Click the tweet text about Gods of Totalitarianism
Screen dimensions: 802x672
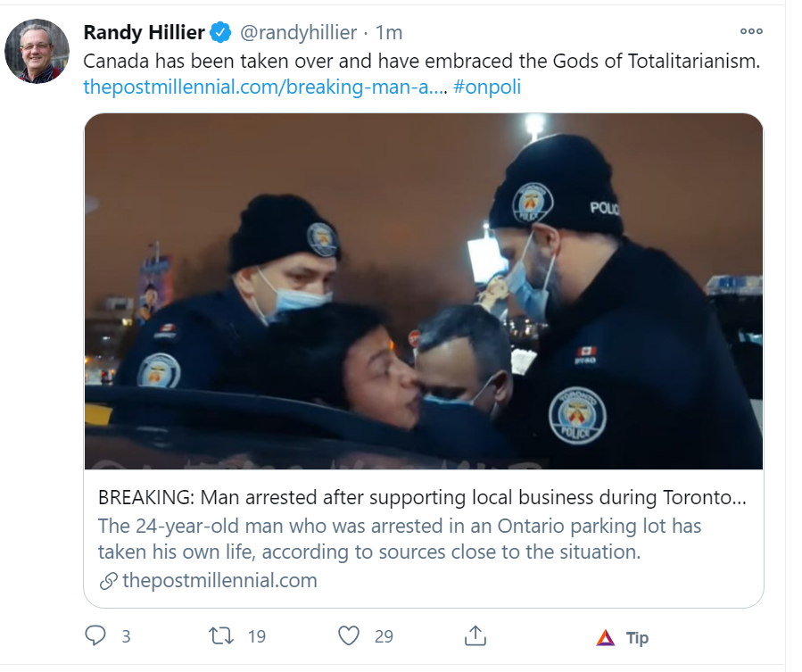tap(421, 62)
